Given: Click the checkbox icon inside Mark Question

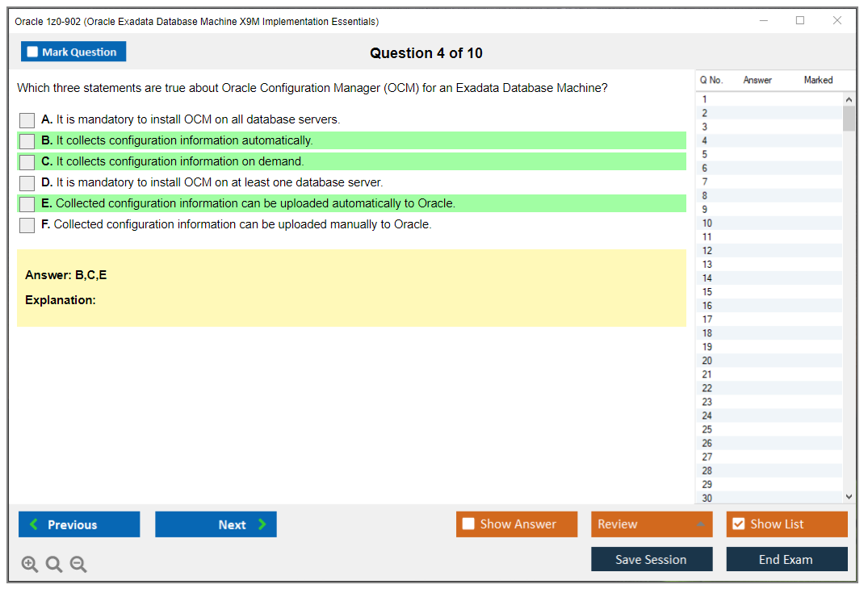Looking at the screenshot, I should pyautogui.click(x=31, y=51).
